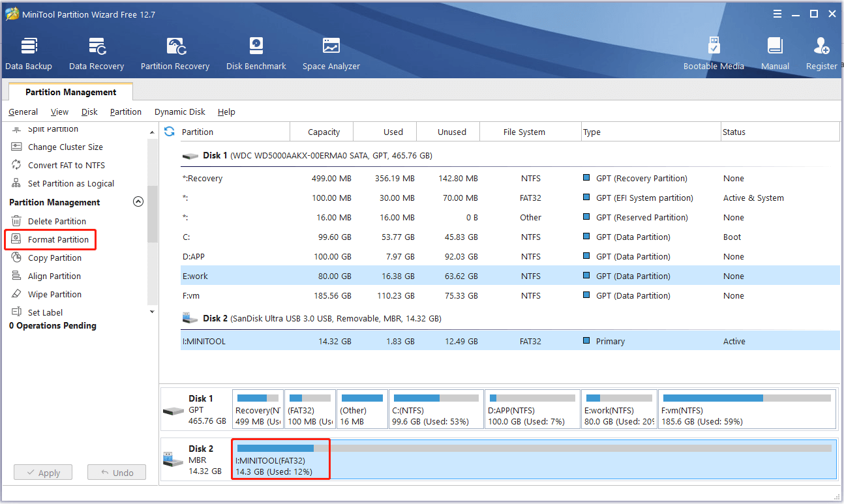Select the Disk 1 icon in the disk map
Viewport: 844px width, 504px height.
pos(173,411)
